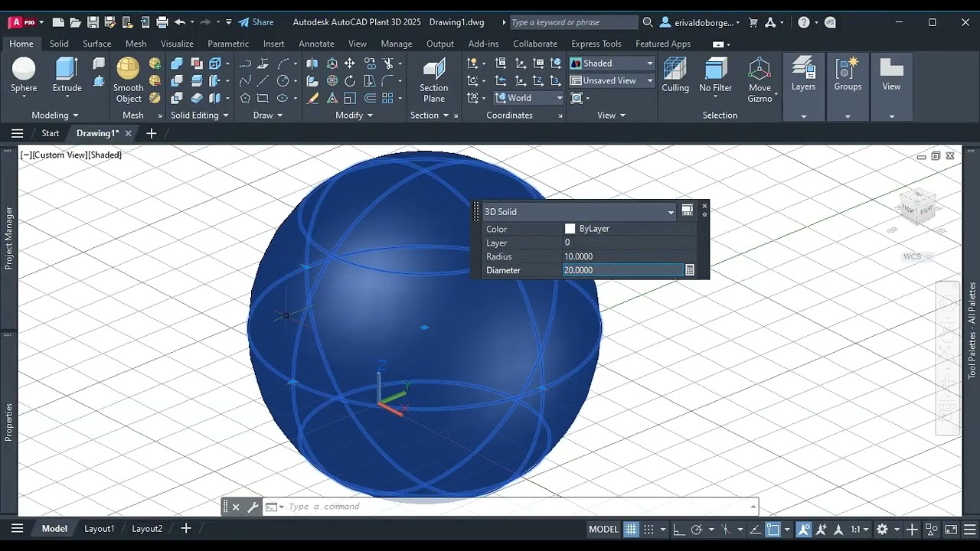980x551 pixels.
Task: Switch to the Layout1 tab
Action: pyautogui.click(x=100, y=528)
